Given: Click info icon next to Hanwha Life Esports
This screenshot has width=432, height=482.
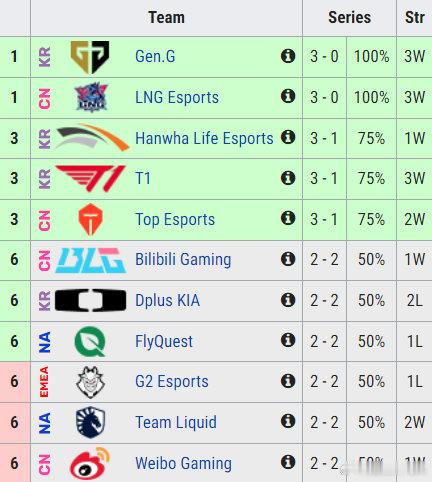Looking at the screenshot, I should pyautogui.click(x=288, y=137).
